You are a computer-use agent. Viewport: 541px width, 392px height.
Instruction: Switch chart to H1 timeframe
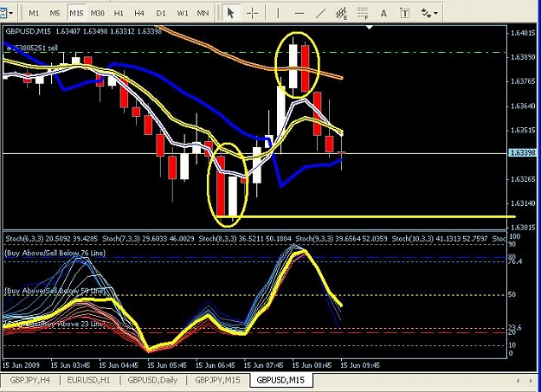click(x=119, y=14)
